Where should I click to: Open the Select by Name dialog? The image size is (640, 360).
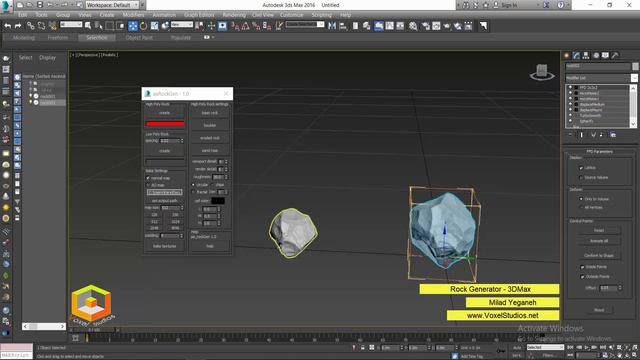point(98,26)
